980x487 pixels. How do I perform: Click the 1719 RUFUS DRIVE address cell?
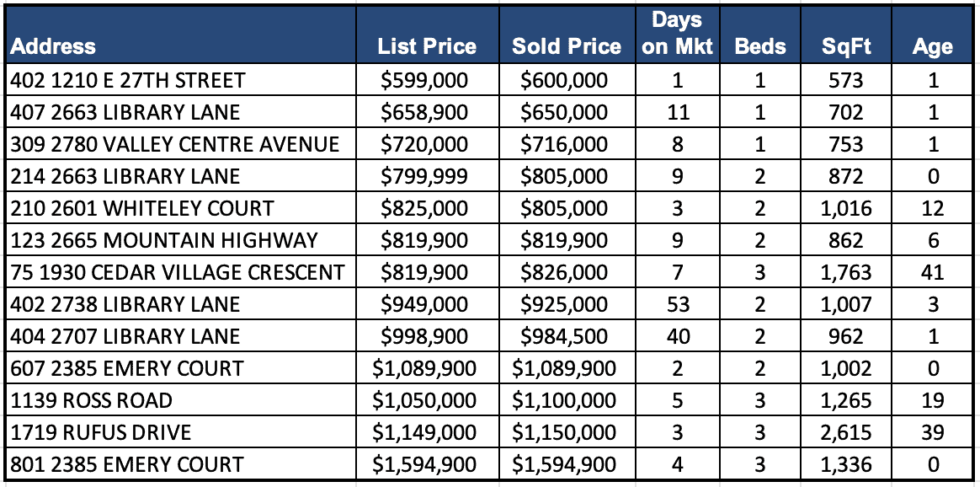click(101, 432)
